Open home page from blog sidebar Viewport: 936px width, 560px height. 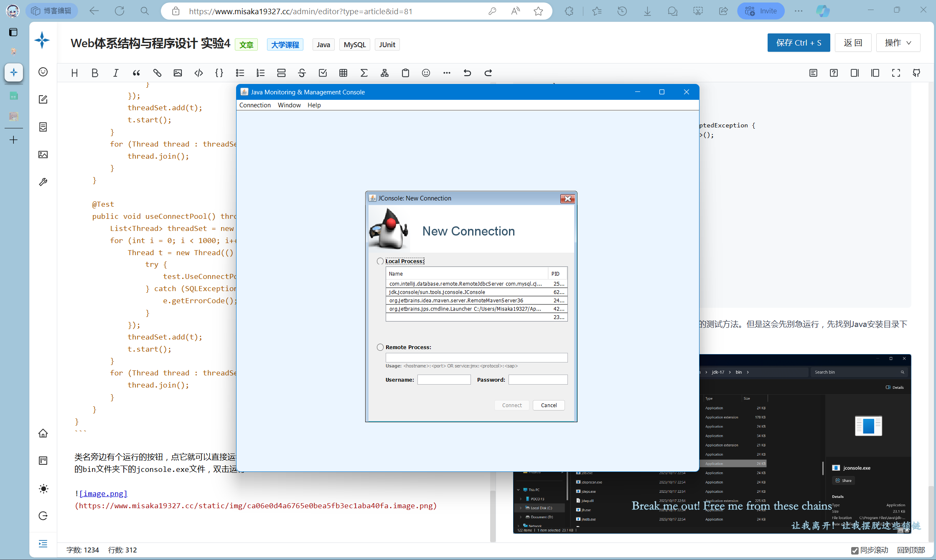(43, 433)
